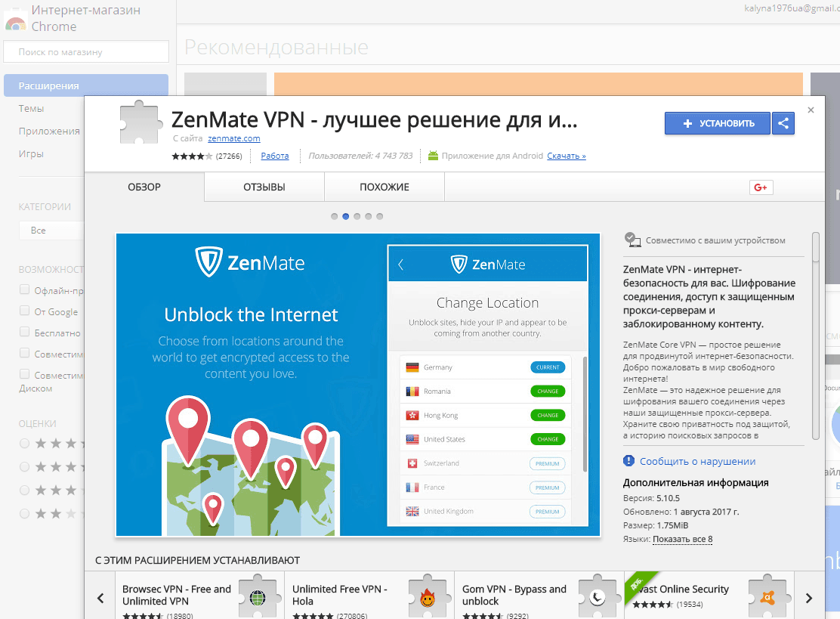Screen dimensions: 840x619
Task: Select Расширения in the sidebar
Action: (85, 85)
